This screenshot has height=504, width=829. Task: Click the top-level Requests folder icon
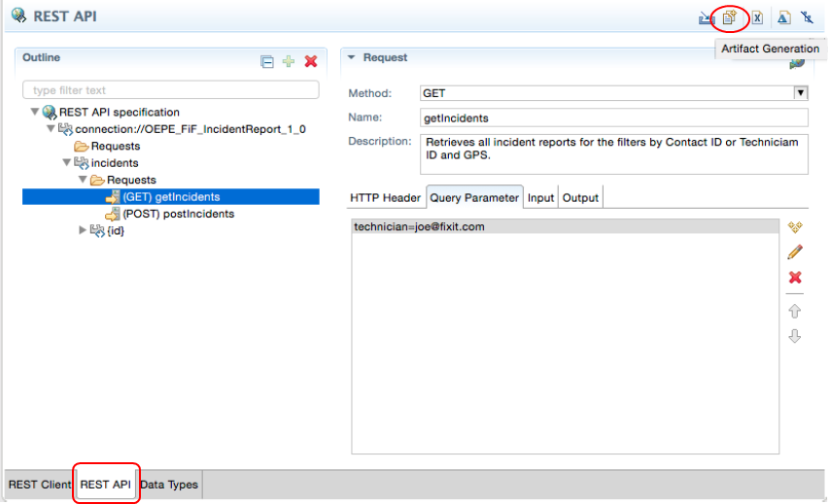point(81,146)
